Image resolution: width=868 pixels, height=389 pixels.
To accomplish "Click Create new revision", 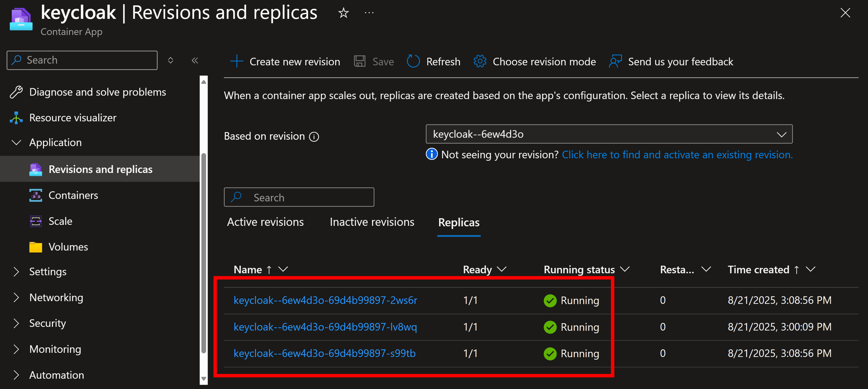I will (x=285, y=62).
